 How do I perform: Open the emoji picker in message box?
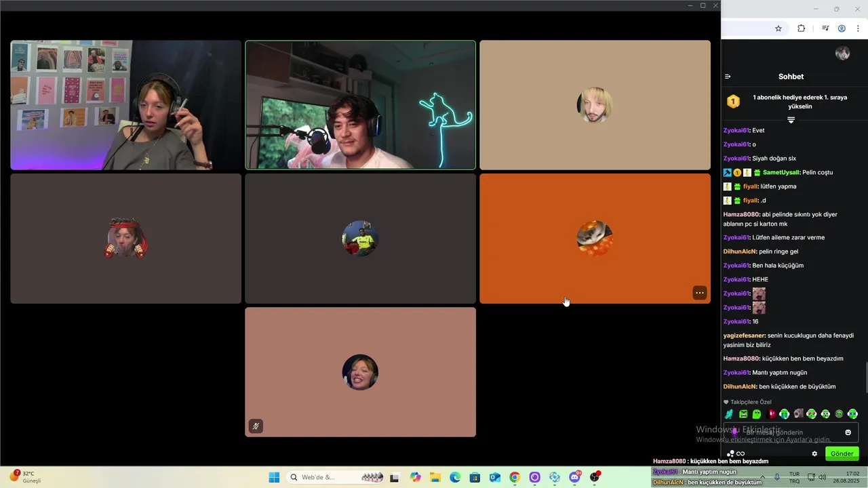(848, 432)
